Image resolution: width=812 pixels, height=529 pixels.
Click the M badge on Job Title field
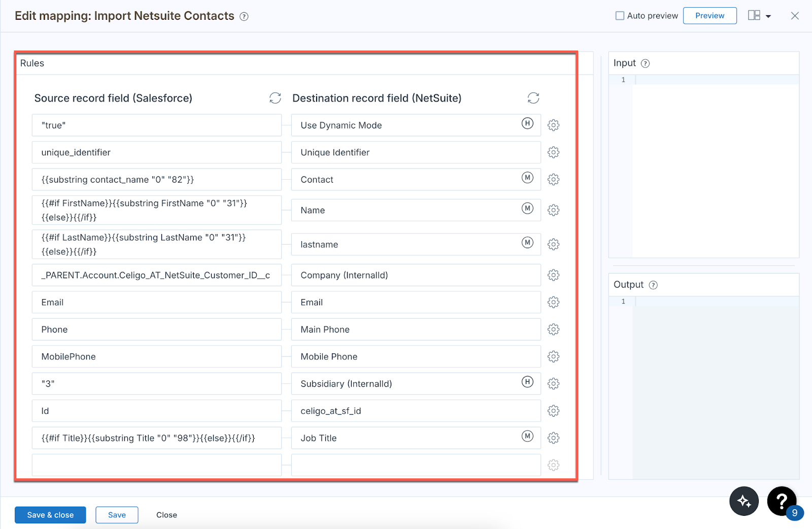click(528, 436)
